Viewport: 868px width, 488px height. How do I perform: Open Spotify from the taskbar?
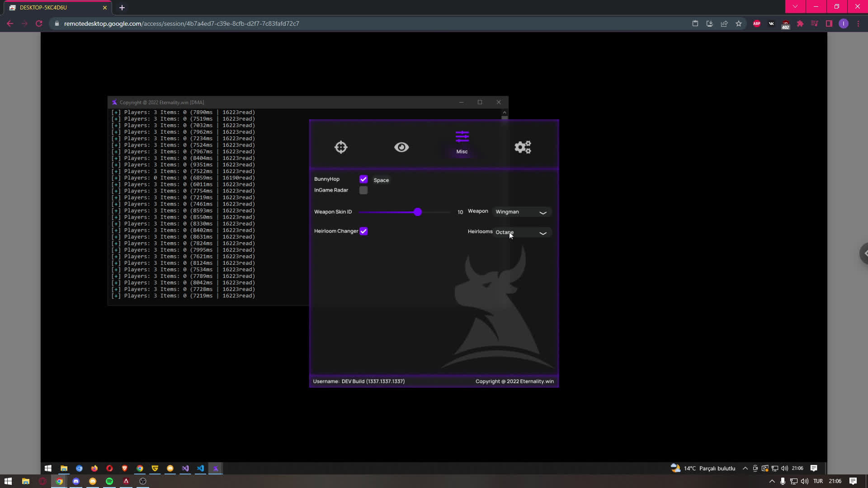(109, 481)
